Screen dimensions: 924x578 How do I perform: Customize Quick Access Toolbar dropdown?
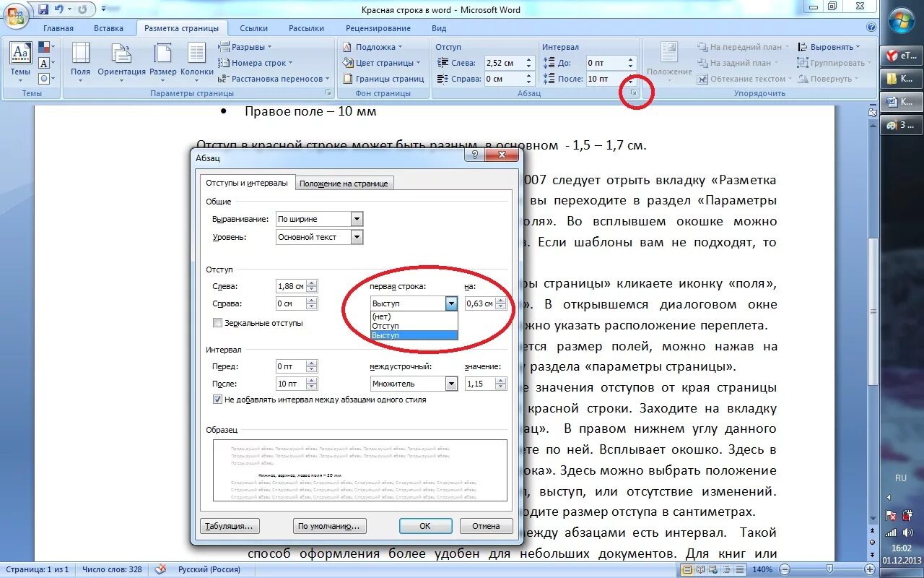[103, 10]
